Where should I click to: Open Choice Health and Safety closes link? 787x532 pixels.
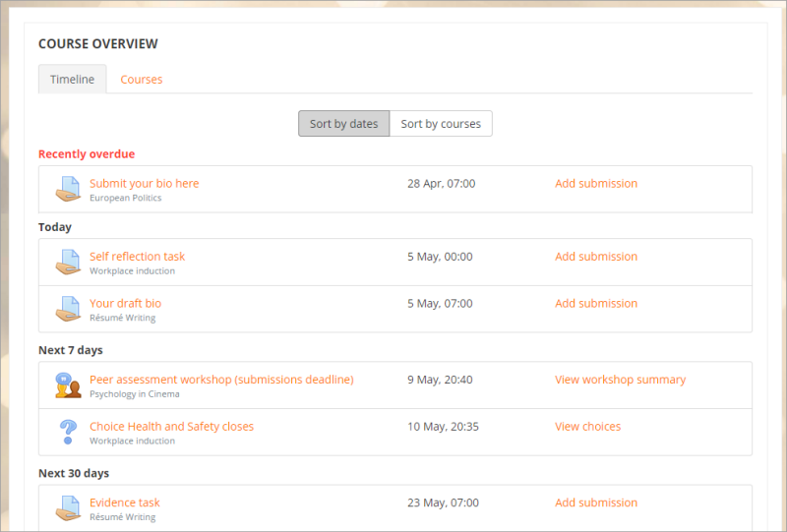(171, 427)
